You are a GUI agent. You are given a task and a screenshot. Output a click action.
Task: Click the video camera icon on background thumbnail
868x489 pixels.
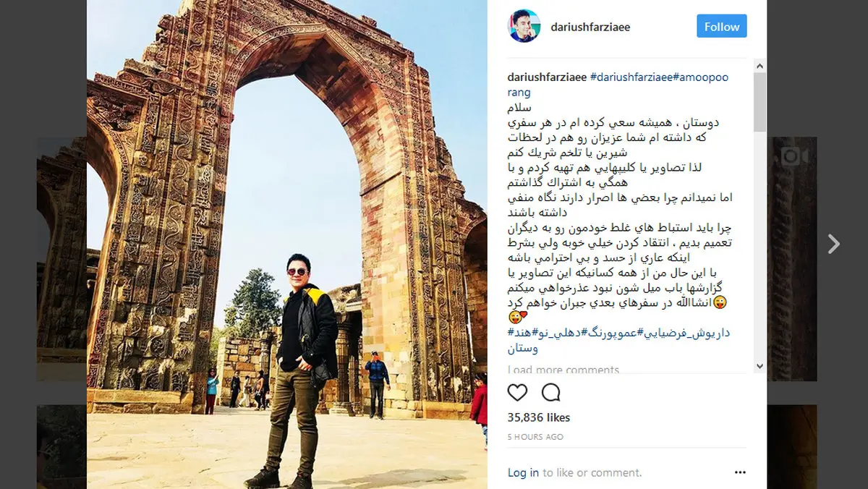click(x=795, y=157)
